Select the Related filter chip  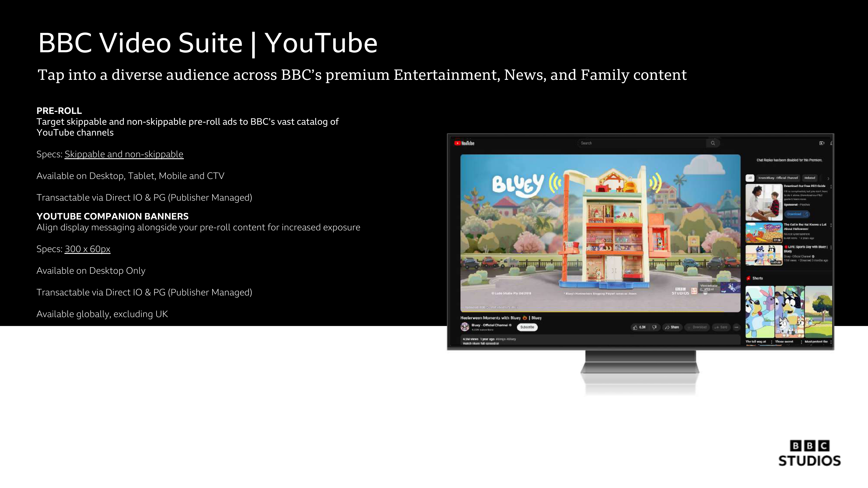click(x=809, y=178)
